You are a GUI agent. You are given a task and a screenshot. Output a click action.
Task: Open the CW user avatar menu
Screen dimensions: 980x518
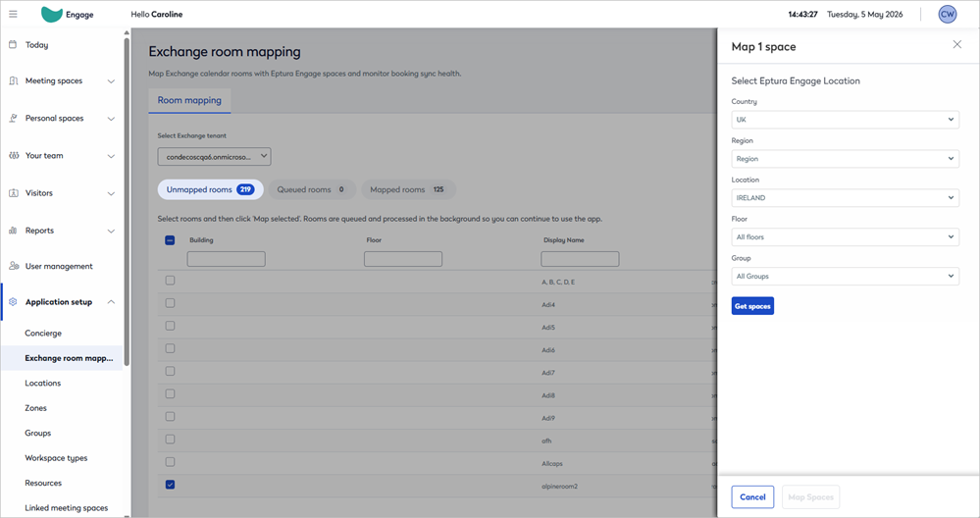[948, 14]
